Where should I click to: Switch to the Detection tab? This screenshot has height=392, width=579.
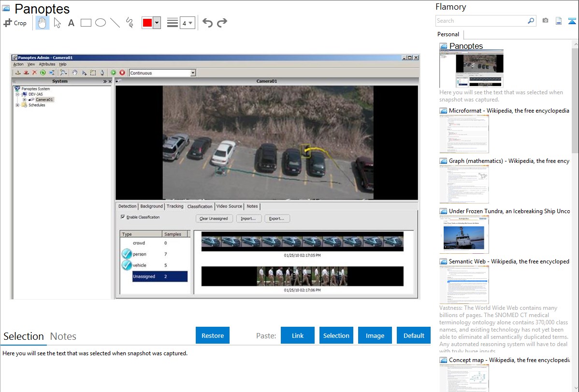(x=128, y=206)
